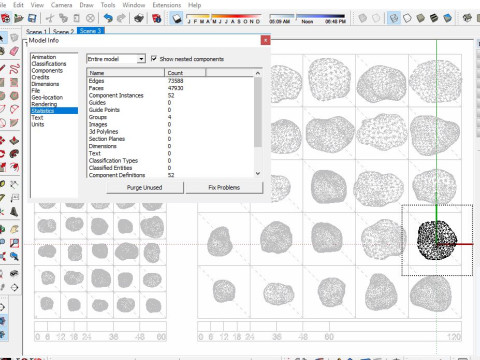Select the Component Instances statistics row
The width and height of the screenshot is (480, 360).
(x=170, y=95)
